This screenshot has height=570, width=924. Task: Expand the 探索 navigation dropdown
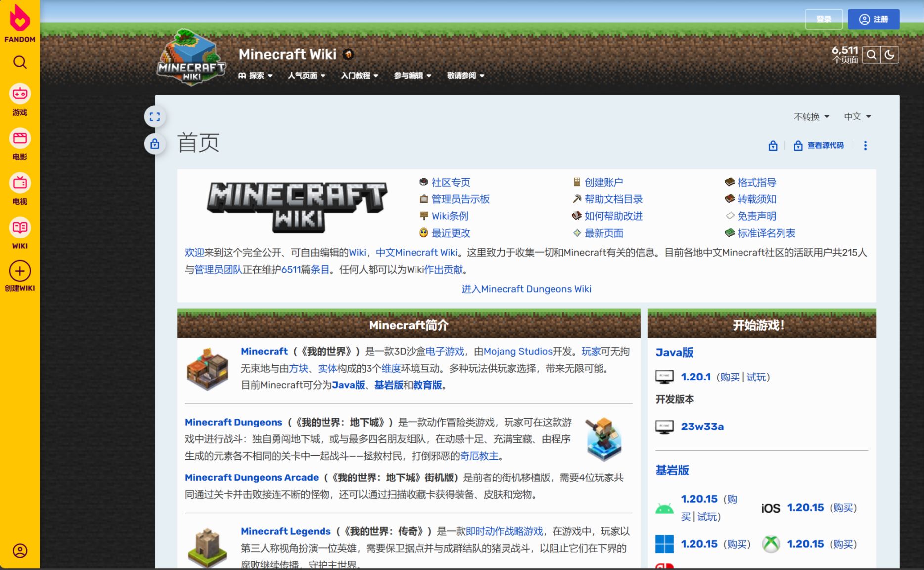[x=255, y=76]
